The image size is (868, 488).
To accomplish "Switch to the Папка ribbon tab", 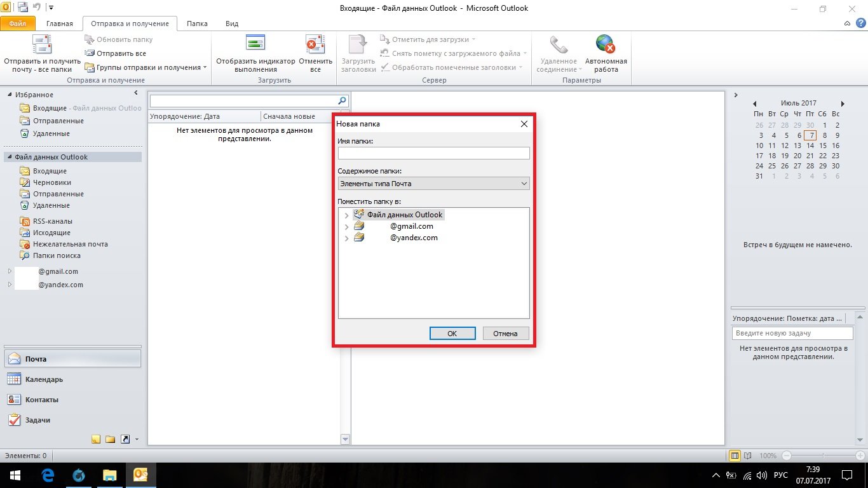I will coord(197,24).
